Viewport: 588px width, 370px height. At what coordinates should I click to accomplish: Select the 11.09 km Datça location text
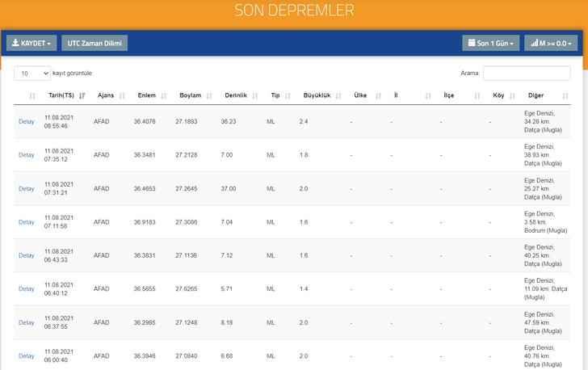[x=546, y=289]
